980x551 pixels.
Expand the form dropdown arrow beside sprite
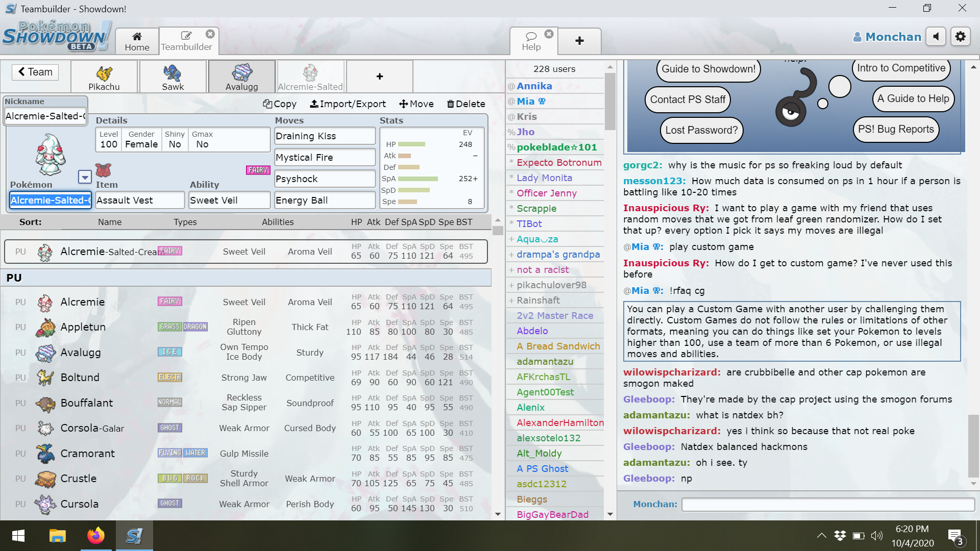pos(85,177)
